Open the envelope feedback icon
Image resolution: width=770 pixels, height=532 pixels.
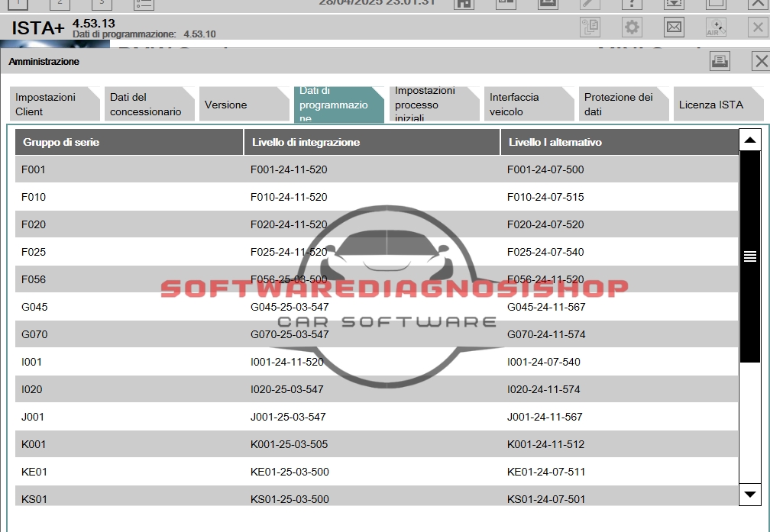point(674,27)
